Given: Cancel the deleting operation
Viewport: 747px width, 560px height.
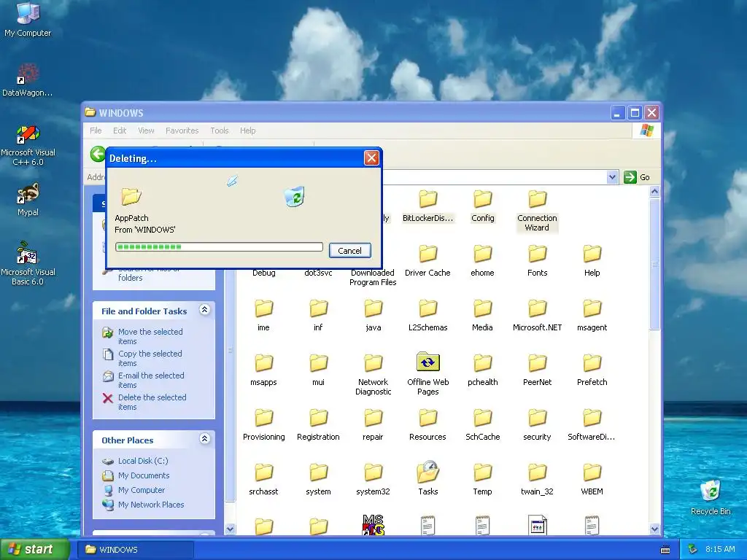Looking at the screenshot, I should (349, 251).
